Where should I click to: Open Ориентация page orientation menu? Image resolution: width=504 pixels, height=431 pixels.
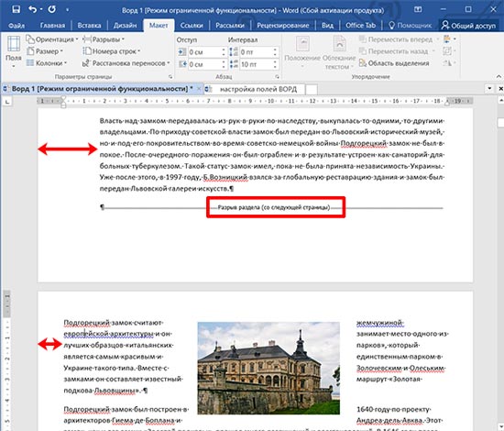coord(52,39)
